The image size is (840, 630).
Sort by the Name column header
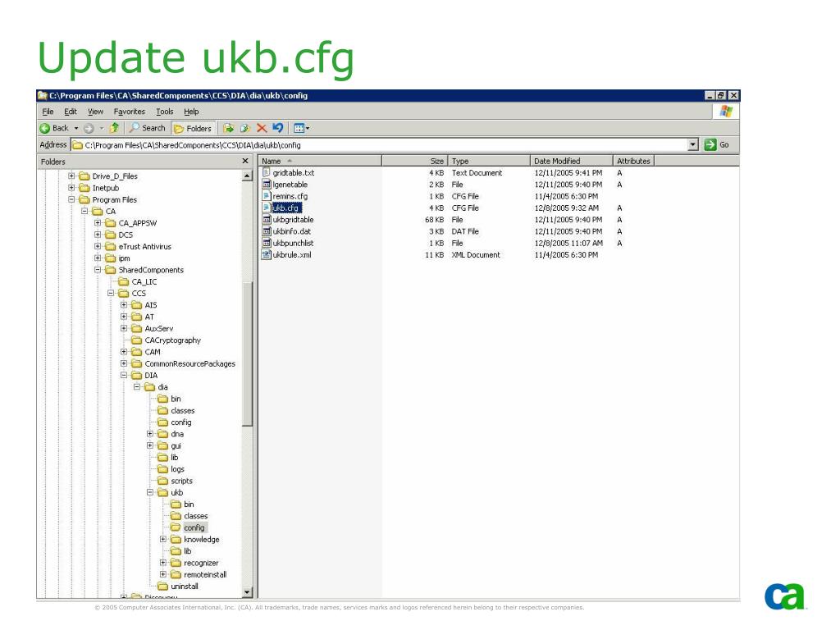(320, 161)
